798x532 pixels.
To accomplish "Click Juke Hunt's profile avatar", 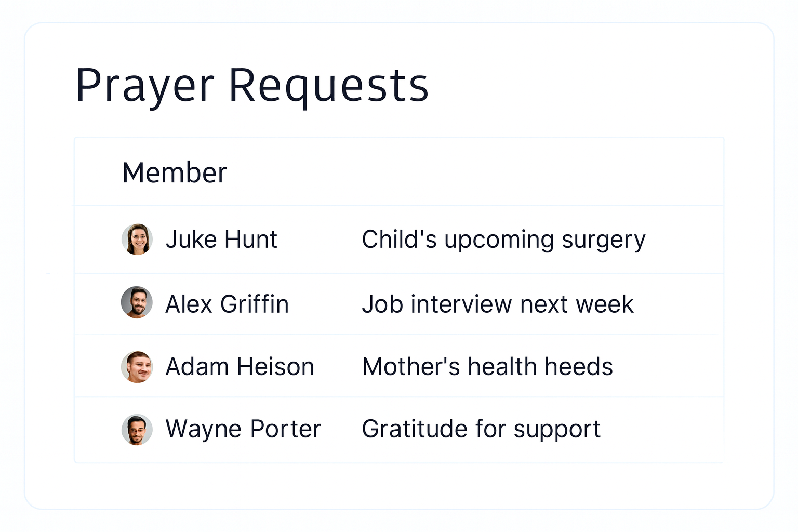I will click(x=137, y=240).
